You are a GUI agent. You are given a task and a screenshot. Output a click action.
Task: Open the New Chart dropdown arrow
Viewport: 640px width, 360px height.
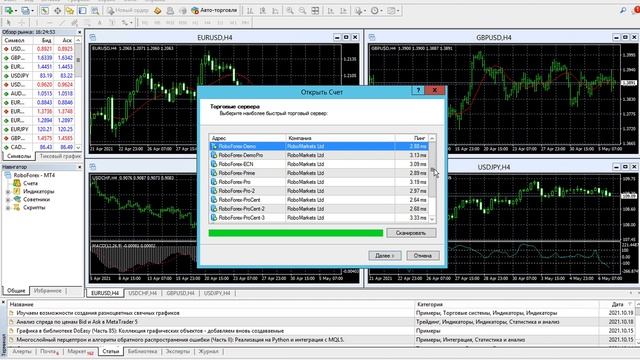point(16,11)
